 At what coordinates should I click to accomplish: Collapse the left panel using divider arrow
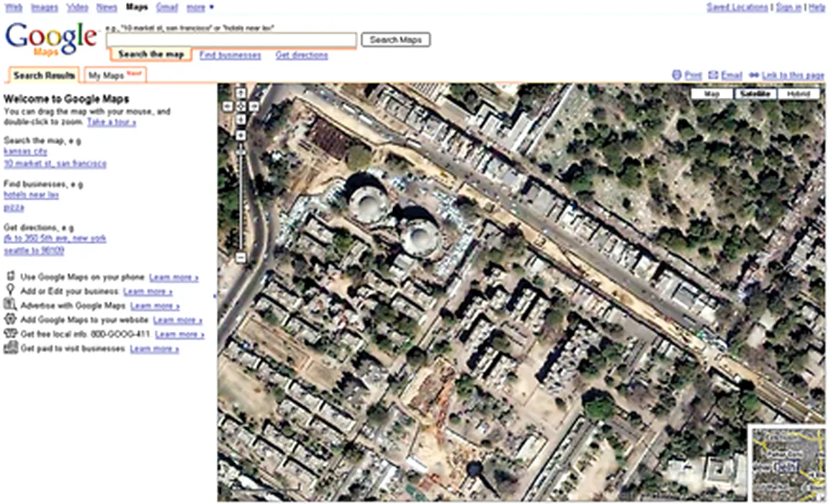tap(214, 296)
